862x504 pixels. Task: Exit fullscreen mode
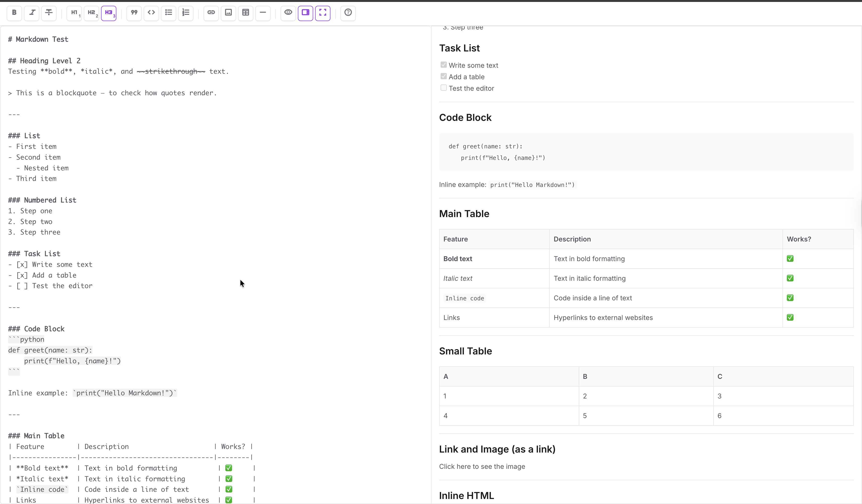click(323, 13)
